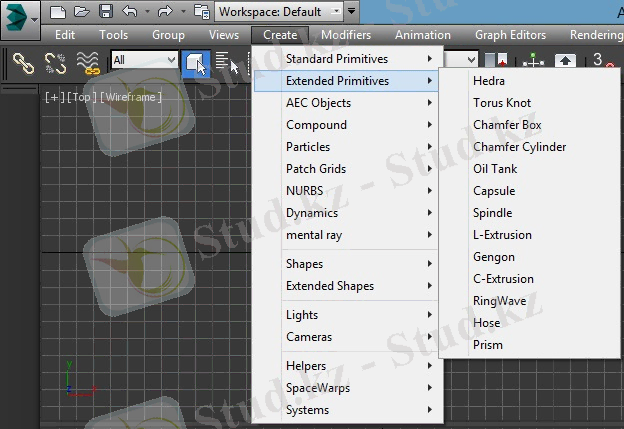Open the Modifiers menu

pyautogui.click(x=346, y=35)
